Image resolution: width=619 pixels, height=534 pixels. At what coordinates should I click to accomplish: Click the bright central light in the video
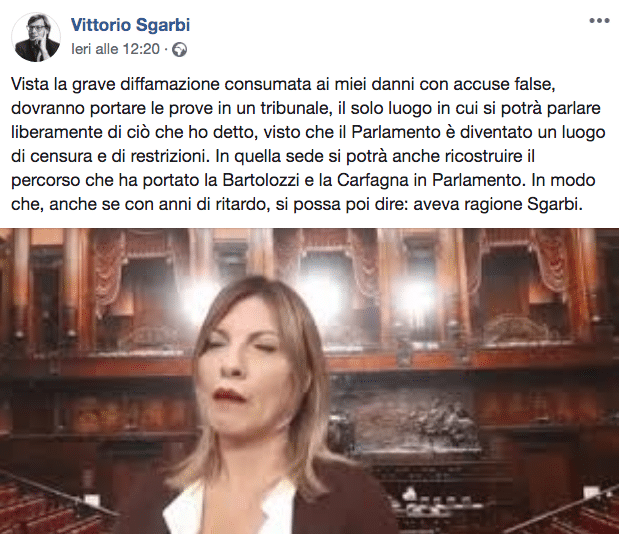click(322, 294)
